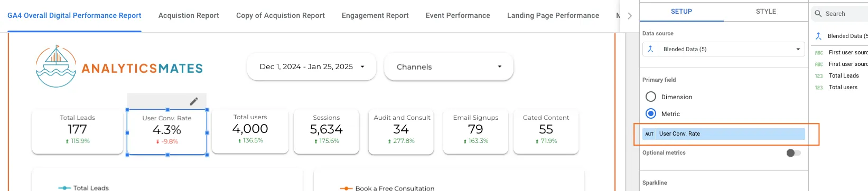868x191 pixels.
Task: Enable the Optional metrics toggle
Action: point(794,153)
